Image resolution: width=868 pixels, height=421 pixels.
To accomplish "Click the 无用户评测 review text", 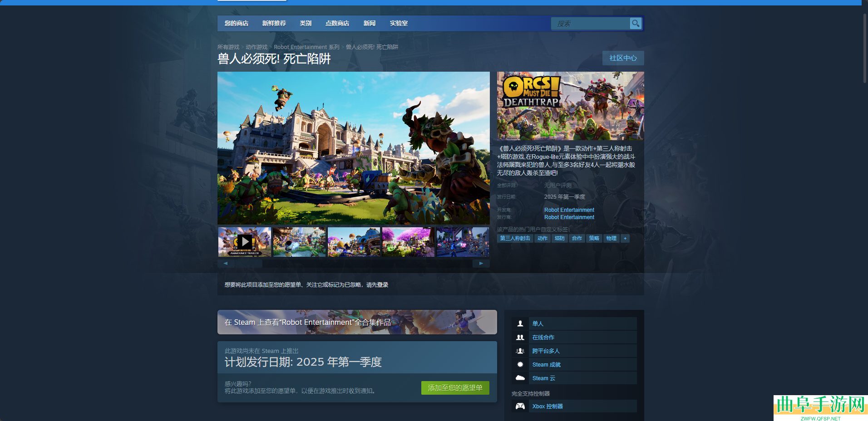I will click(558, 186).
